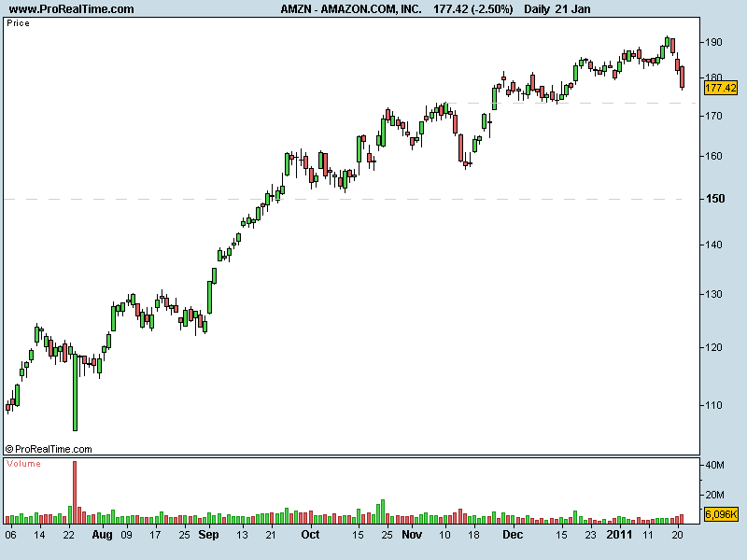Click the Nov date axis label
The width and height of the screenshot is (747, 560).
click(x=412, y=535)
